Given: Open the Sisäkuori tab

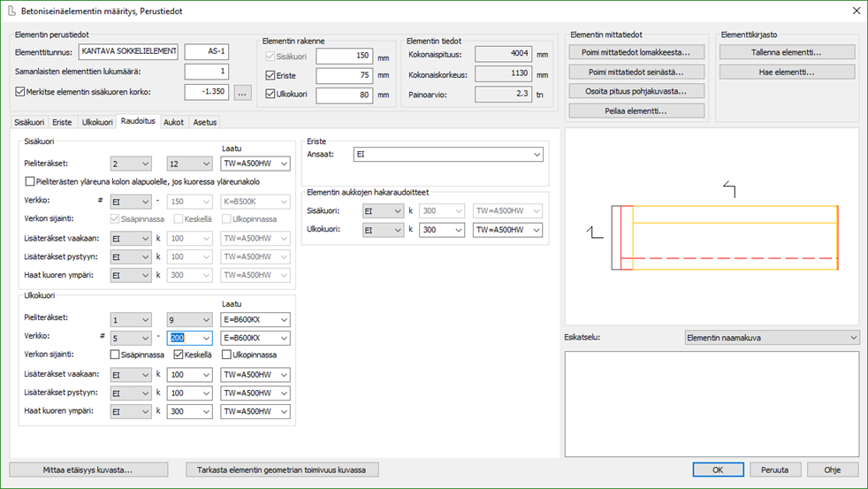Looking at the screenshot, I should pyautogui.click(x=29, y=121).
